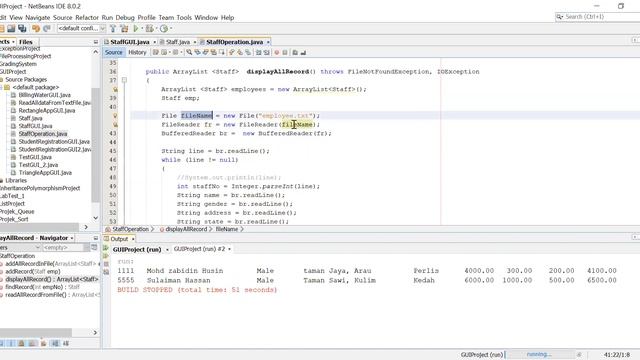Click the Navigator horizontal scrollbar

(x=36, y=332)
